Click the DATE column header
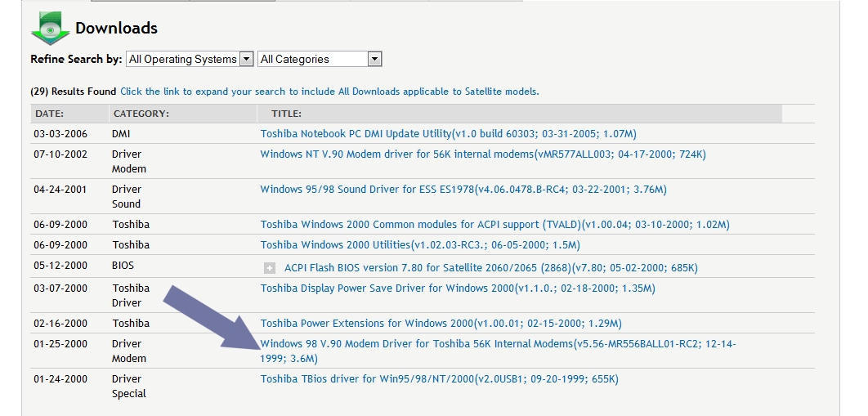This screenshot has height=416, width=868. [x=49, y=114]
